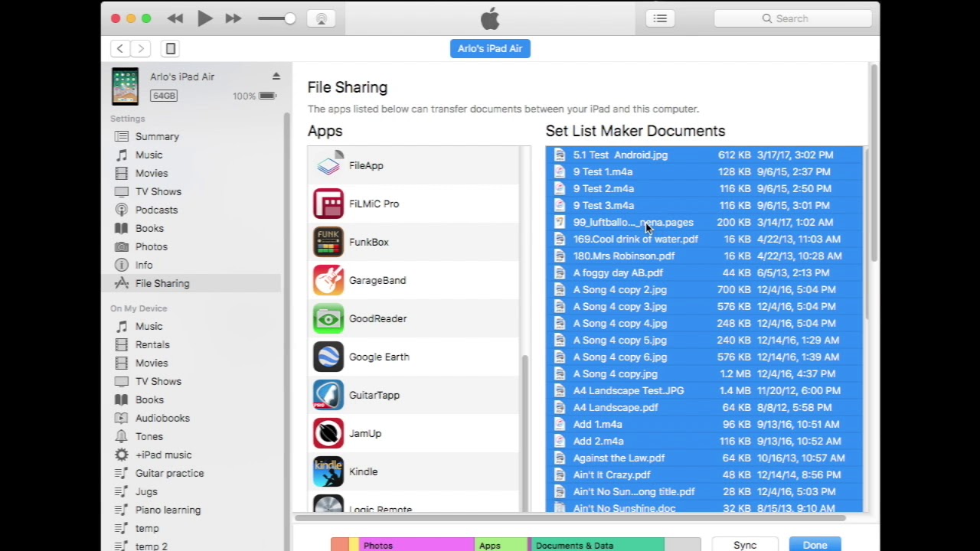This screenshot has height=551, width=980.
Task: Select the Google Earth app
Action: tap(413, 357)
